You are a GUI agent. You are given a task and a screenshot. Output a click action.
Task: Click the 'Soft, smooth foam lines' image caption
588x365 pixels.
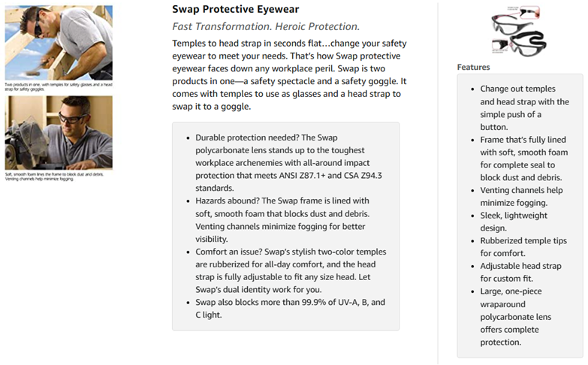tap(58, 176)
